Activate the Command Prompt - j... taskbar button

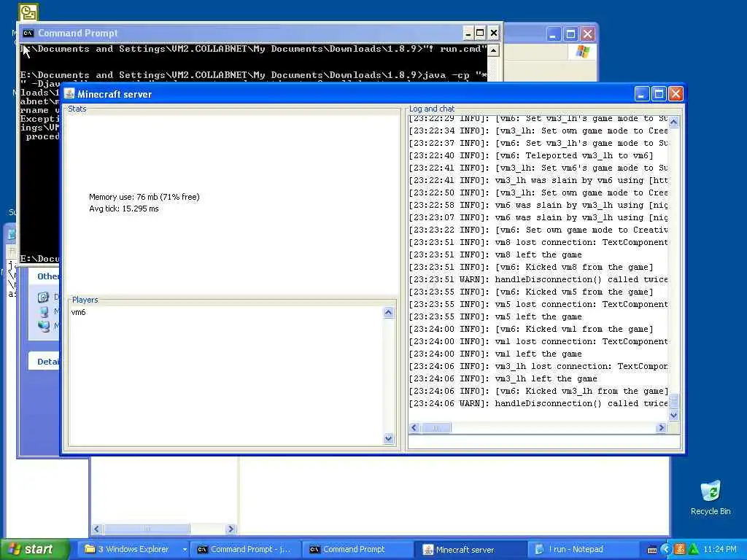tap(245, 549)
